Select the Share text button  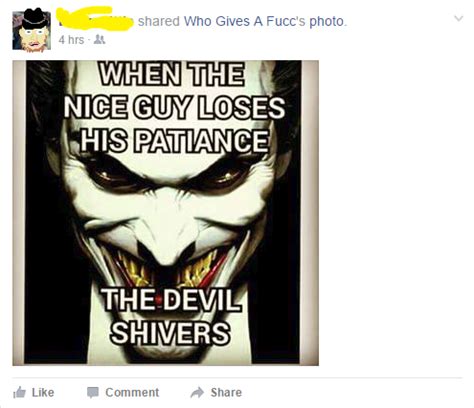(226, 392)
